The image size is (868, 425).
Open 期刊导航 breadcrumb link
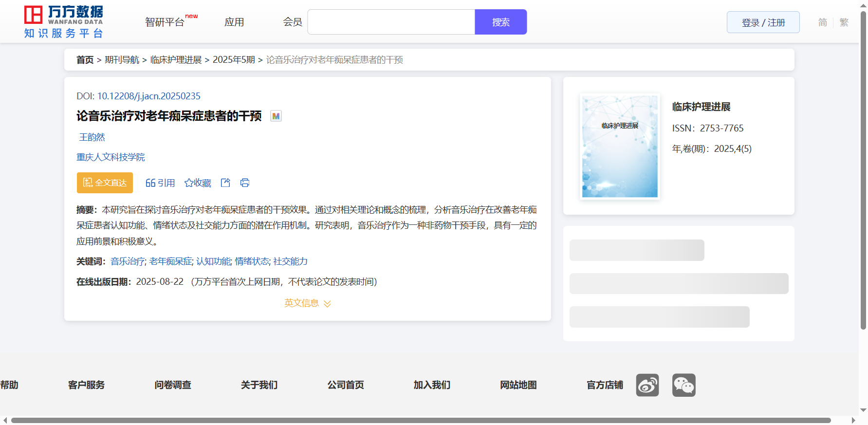[122, 60]
